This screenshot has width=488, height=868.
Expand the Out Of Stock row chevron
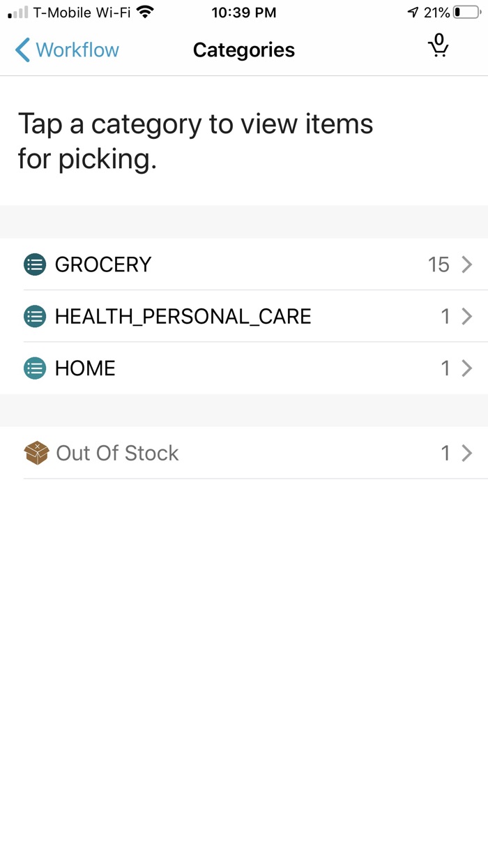(466, 453)
